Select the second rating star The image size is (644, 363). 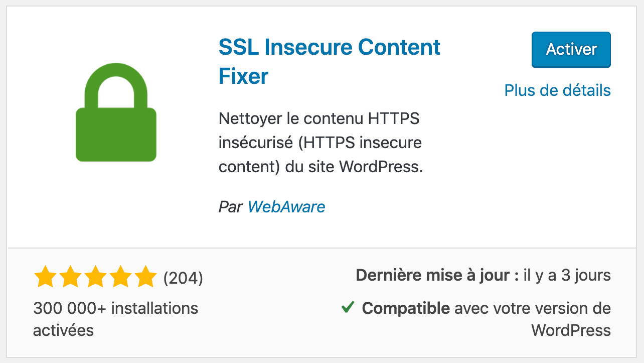[x=71, y=275]
